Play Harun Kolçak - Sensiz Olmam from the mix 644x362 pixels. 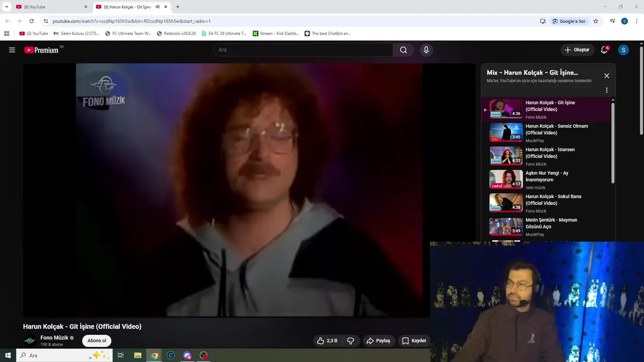(x=547, y=133)
